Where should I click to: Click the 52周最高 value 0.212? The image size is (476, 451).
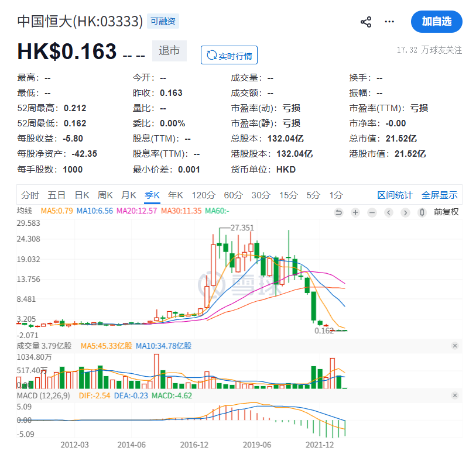click(75, 108)
